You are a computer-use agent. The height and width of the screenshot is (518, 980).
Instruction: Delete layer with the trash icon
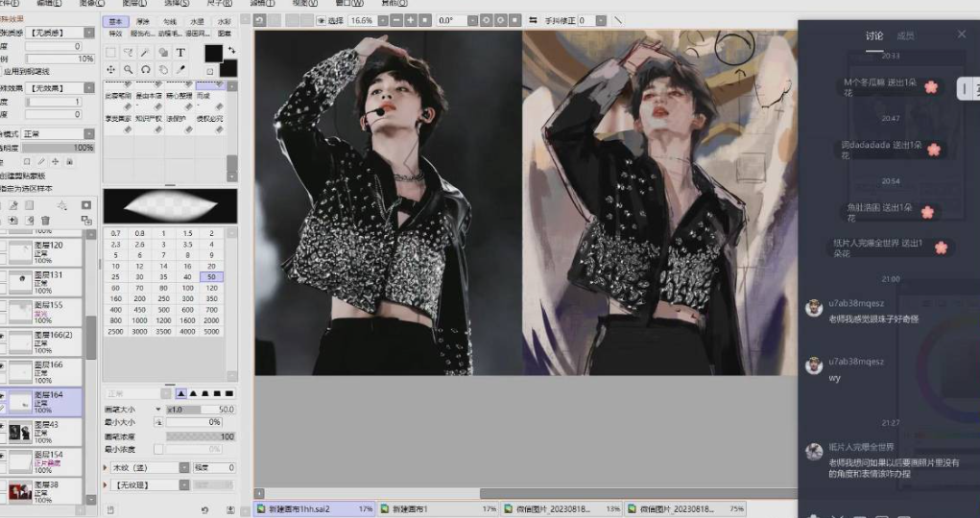tap(46, 221)
